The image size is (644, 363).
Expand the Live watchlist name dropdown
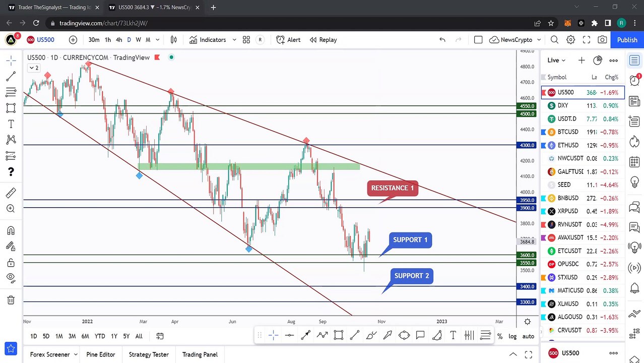click(556, 60)
